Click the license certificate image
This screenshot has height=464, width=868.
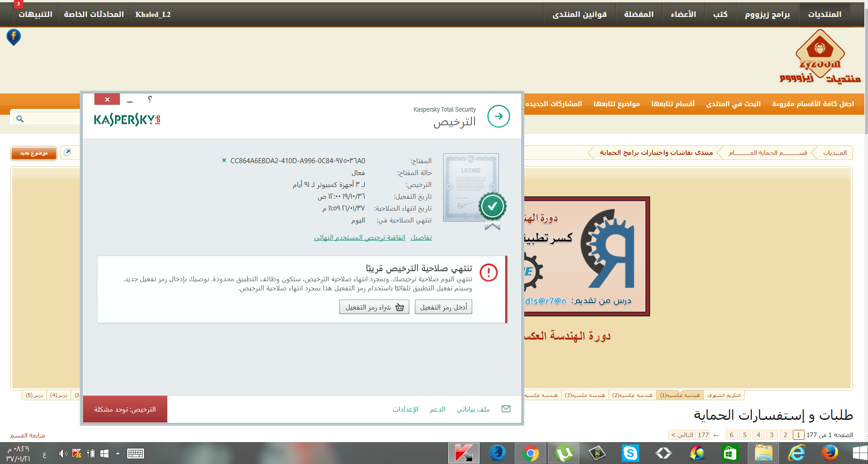point(474,191)
